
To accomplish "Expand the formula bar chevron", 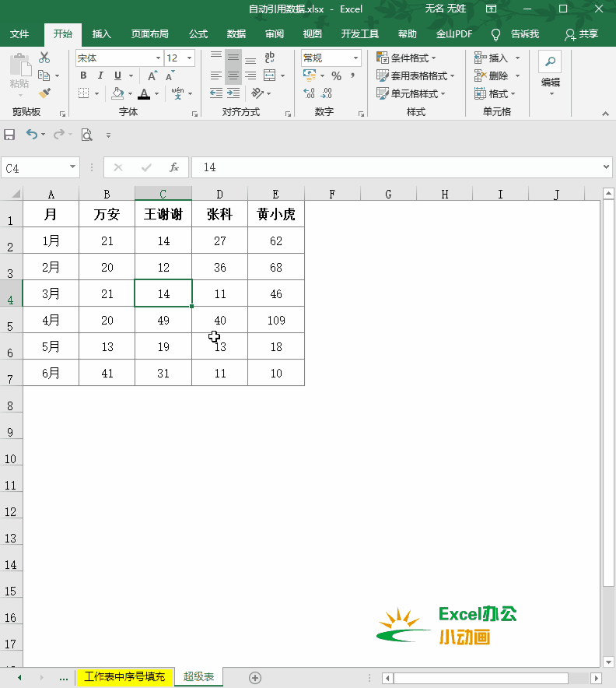I will click(606, 167).
